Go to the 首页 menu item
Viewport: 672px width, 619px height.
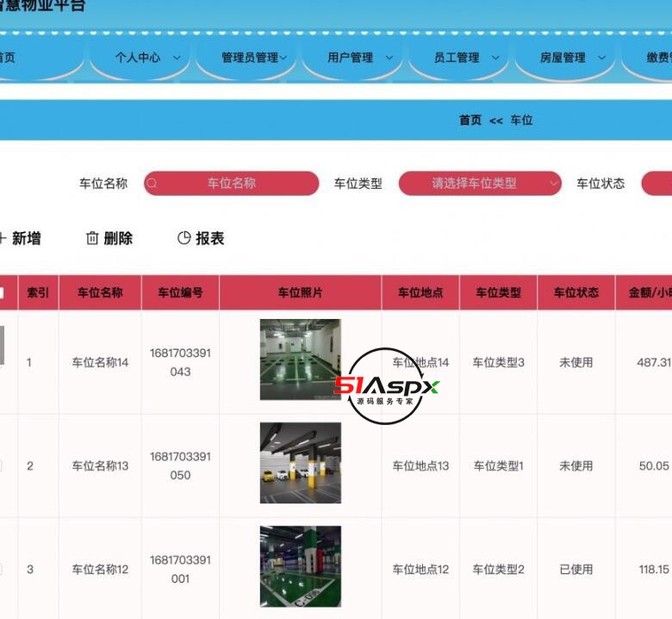[x=7, y=58]
